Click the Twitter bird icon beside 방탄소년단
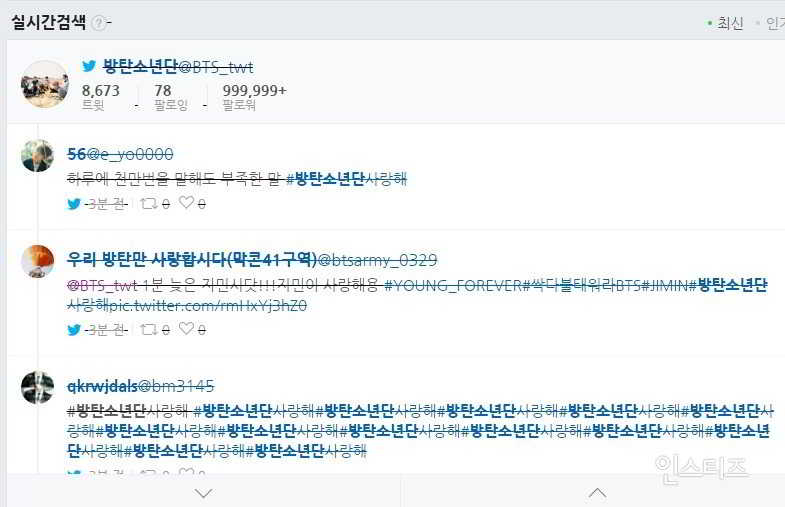The width and height of the screenshot is (785, 507). coord(89,66)
